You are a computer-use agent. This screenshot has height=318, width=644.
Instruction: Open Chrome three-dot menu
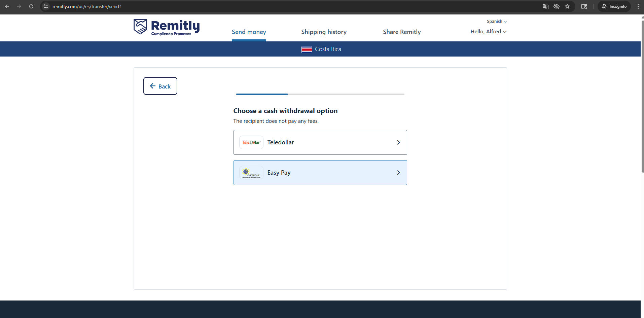(638, 6)
